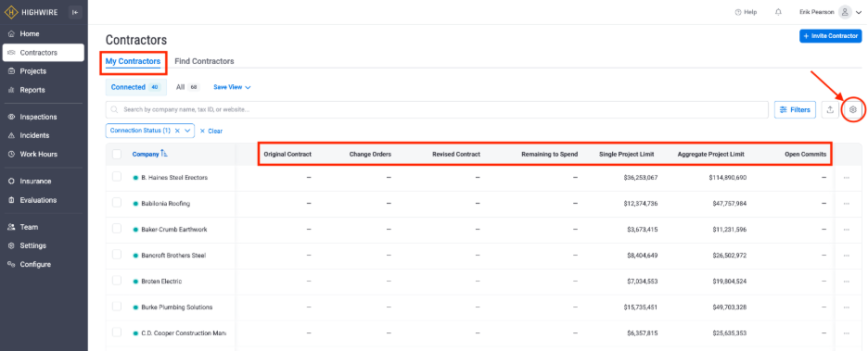Open more options for B. Haines Steel Erectors
This screenshot has width=868, height=351.
(x=847, y=178)
